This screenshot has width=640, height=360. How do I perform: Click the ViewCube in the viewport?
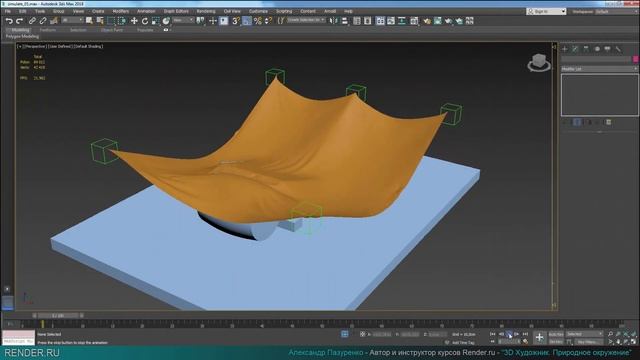coord(539,63)
